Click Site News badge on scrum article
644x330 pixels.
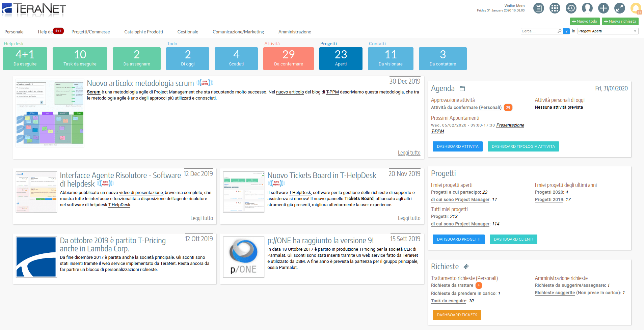coord(205,83)
